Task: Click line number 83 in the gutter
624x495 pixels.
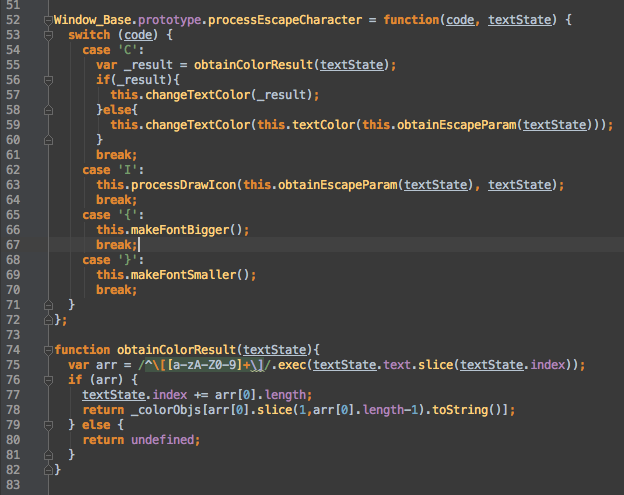Action: pyautogui.click(x=13, y=485)
